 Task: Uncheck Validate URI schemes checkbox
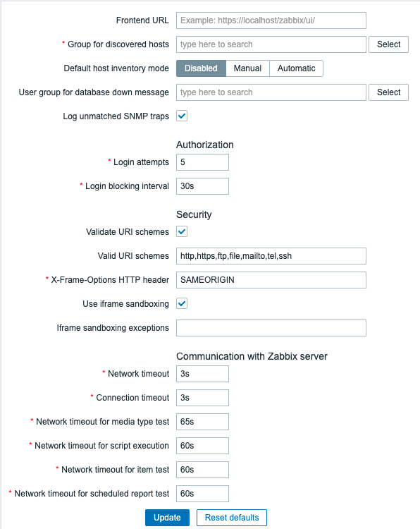[x=182, y=232]
